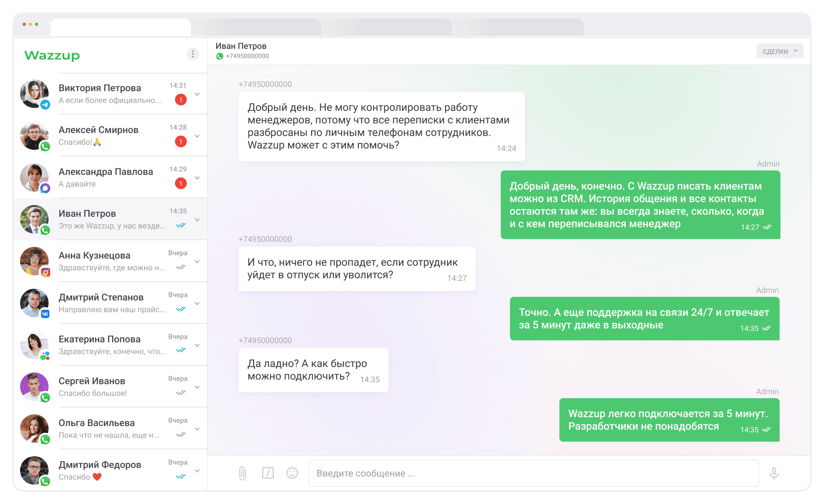
Task: Open Екатерина Попова conversation name
Action: tap(100, 339)
